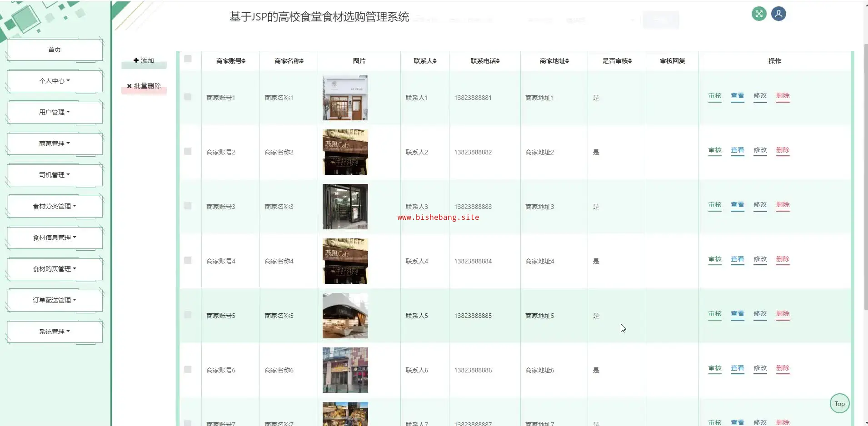Image resolution: width=868 pixels, height=426 pixels.
Task: View 商家账号6 via 查看 link
Action: 738,368
